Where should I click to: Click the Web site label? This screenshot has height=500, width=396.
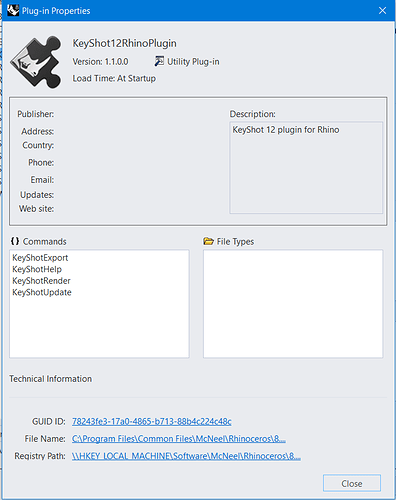36,209
